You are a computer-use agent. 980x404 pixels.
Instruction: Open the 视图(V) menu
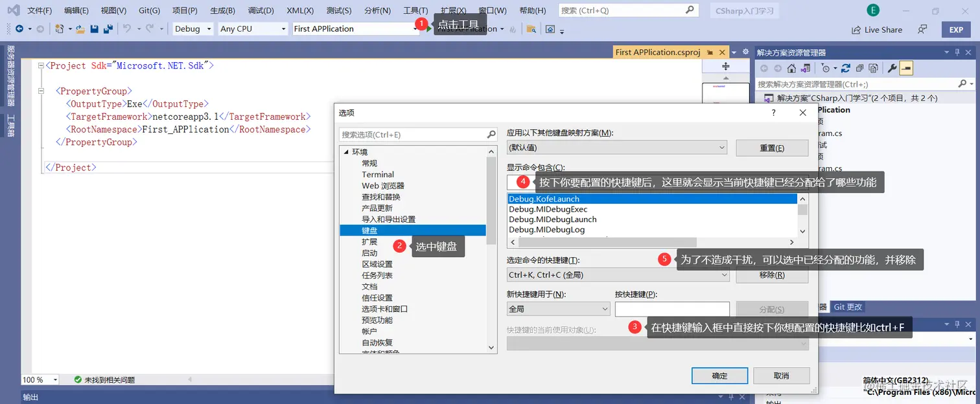click(x=113, y=10)
